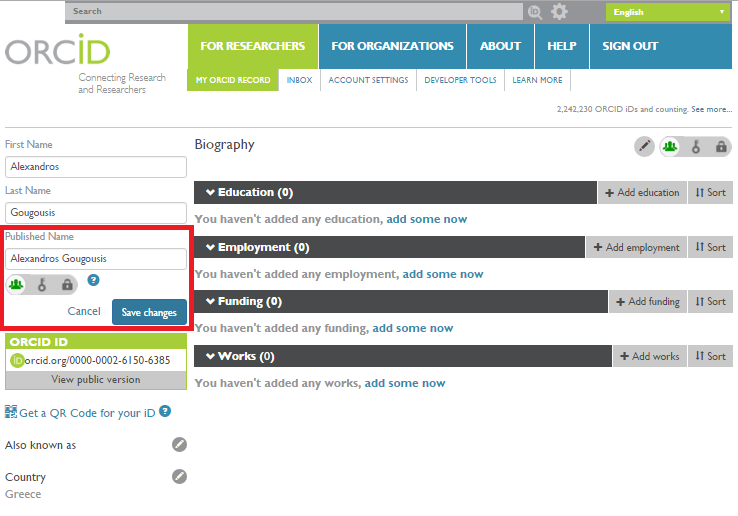The height and width of the screenshot is (516, 738).
Task: Edit Country pencil icon
Action: pyautogui.click(x=179, y=476)
